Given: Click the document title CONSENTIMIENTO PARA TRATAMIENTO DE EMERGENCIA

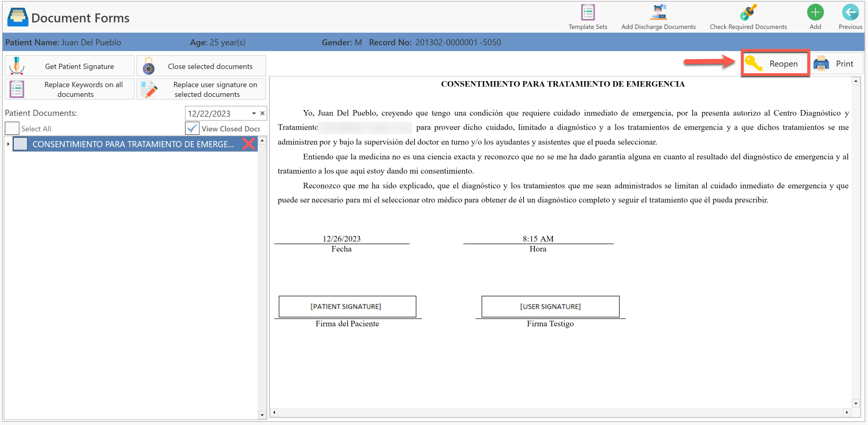Looking at the screenshot, I should pos(563,84).
